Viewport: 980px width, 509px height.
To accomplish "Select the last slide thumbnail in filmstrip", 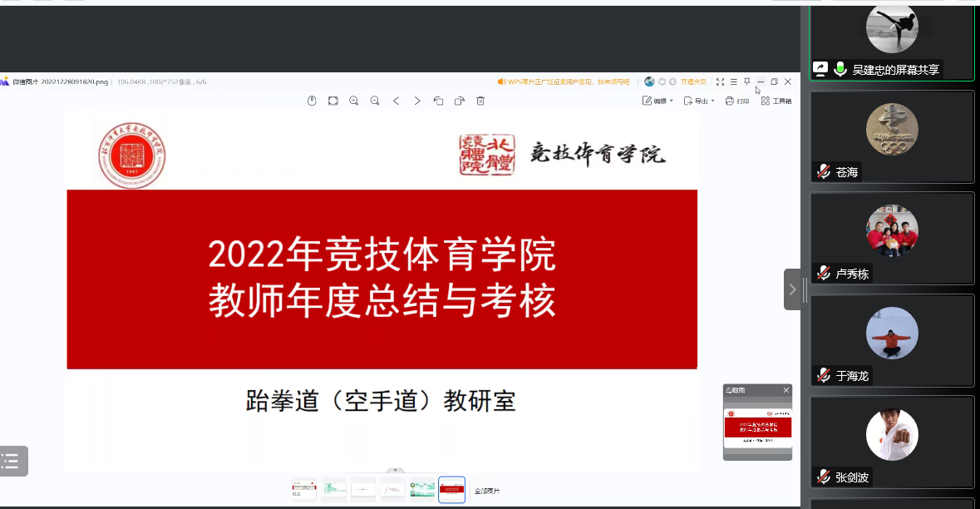I will coord(451,490).
